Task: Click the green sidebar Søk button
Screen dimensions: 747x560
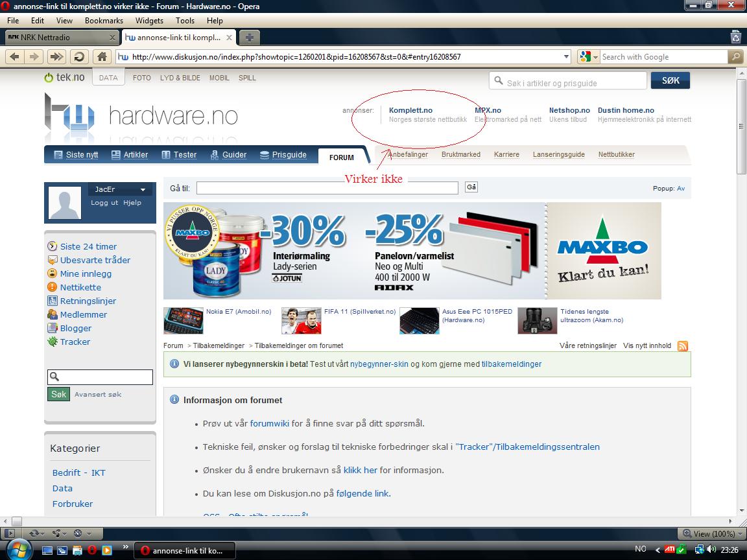Action: pyautogui.click(x=58, y=394)
